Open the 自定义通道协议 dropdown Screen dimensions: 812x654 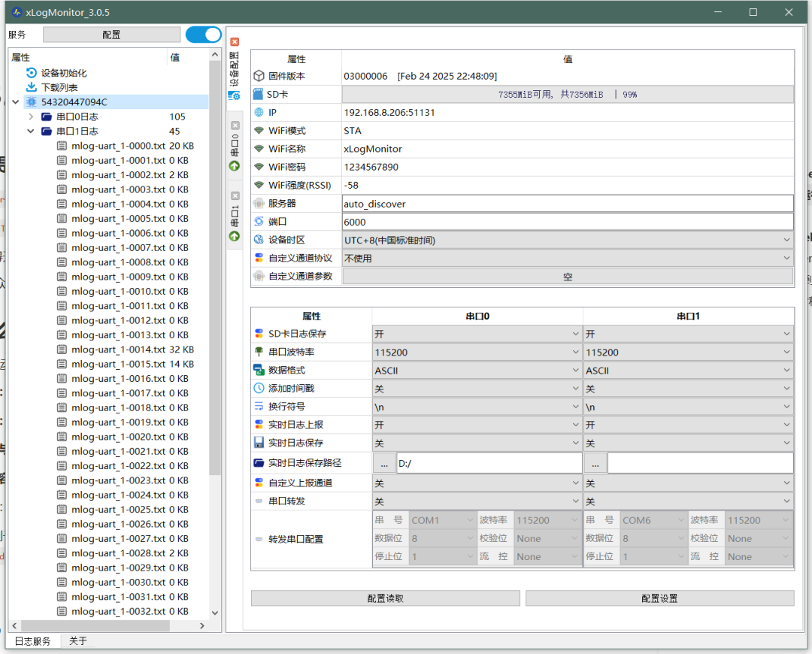coord(568,258)
